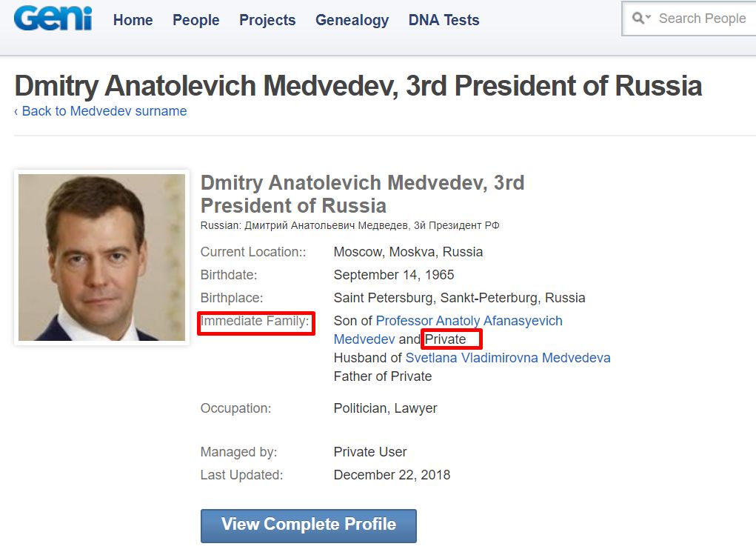Image resolution: width=756 pixels, height=555 pixels.
Task: Focus the Search People field
Action: coord(702,19)
